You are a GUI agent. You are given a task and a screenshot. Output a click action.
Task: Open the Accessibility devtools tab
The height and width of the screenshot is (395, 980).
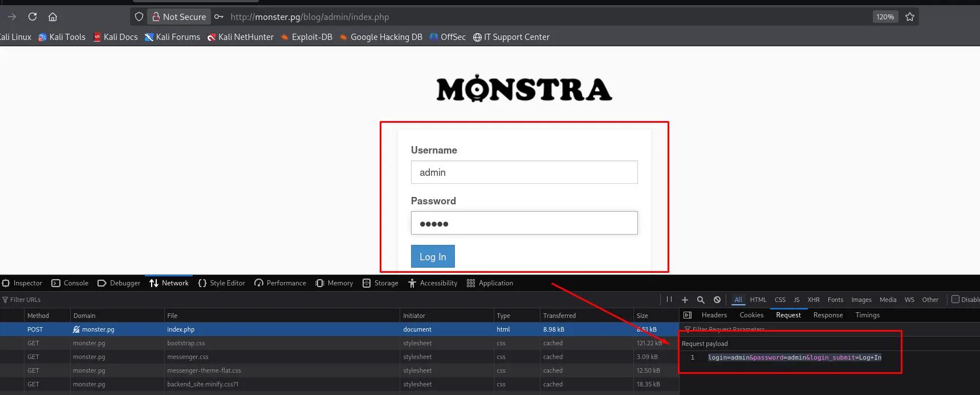(433, 283)
